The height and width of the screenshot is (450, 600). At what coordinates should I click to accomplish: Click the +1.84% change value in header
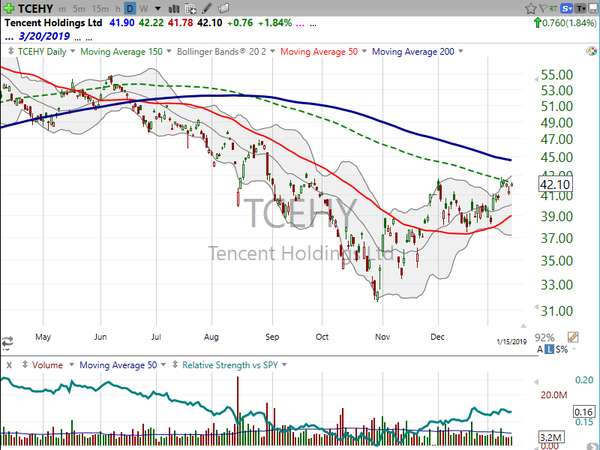pos(274,23)
